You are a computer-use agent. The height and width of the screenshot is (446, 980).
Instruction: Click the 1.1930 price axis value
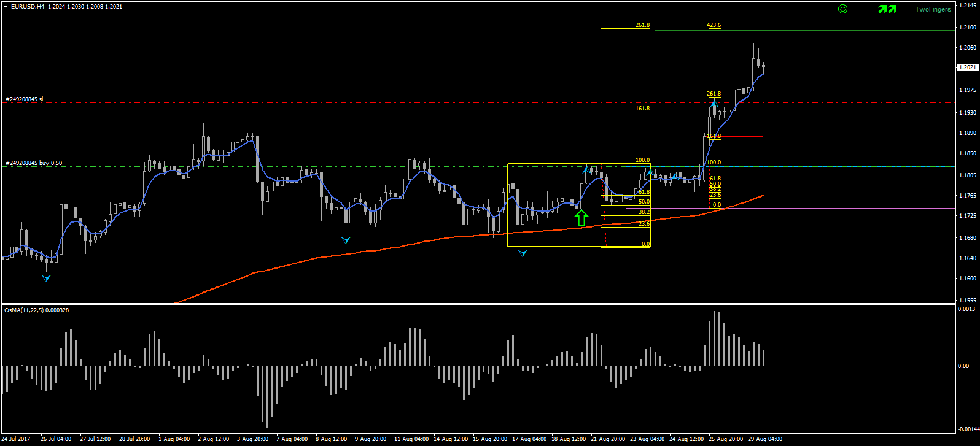click(967, 113)
